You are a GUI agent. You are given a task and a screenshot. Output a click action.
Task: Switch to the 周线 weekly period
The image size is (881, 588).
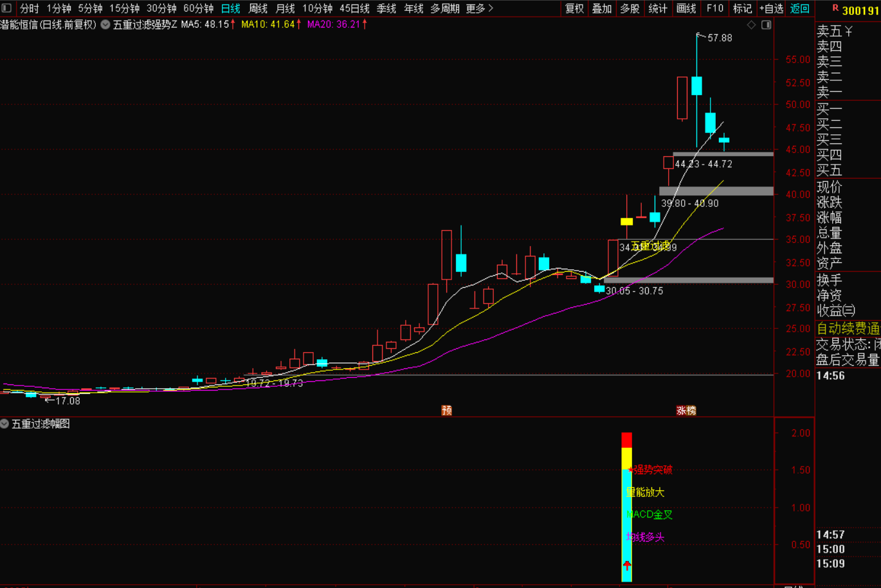[258, 8]
